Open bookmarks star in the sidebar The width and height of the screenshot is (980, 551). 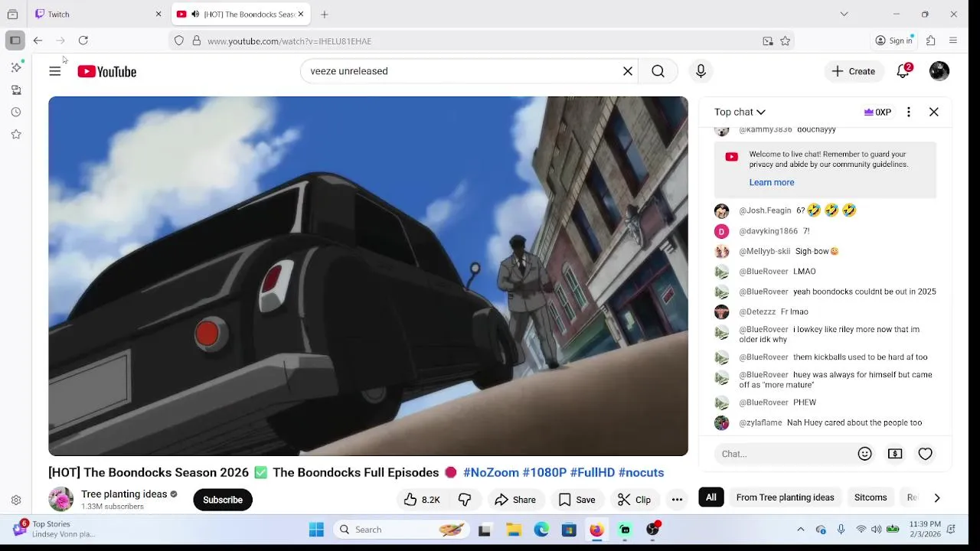(x=16, y=135)
